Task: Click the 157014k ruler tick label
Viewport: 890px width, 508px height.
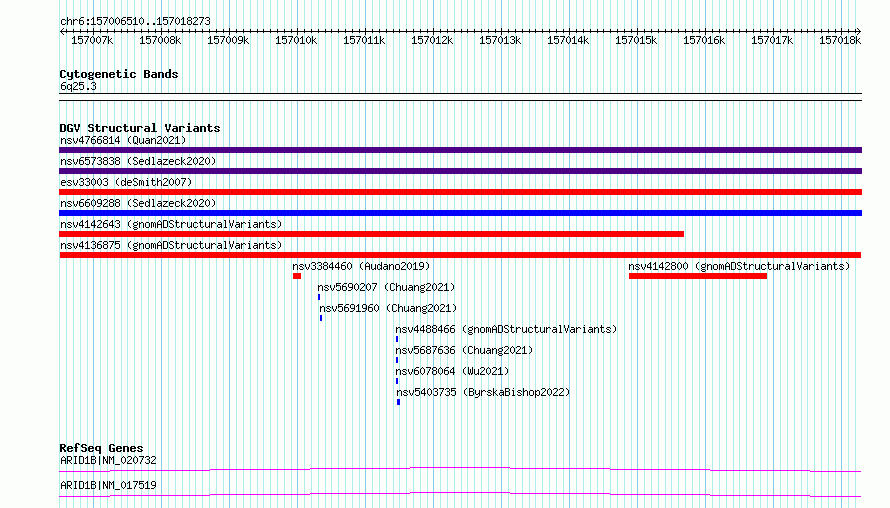Action: [x=568, y=40]
